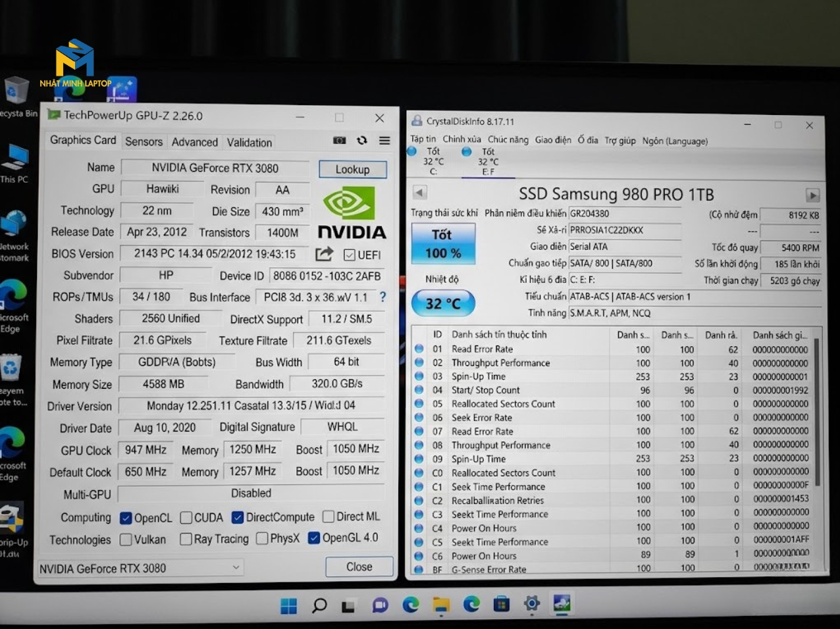The width and height of the screenshot is (840, 629).
Task: Open the Chỉnh xửa menu
Action: (461, 139)
